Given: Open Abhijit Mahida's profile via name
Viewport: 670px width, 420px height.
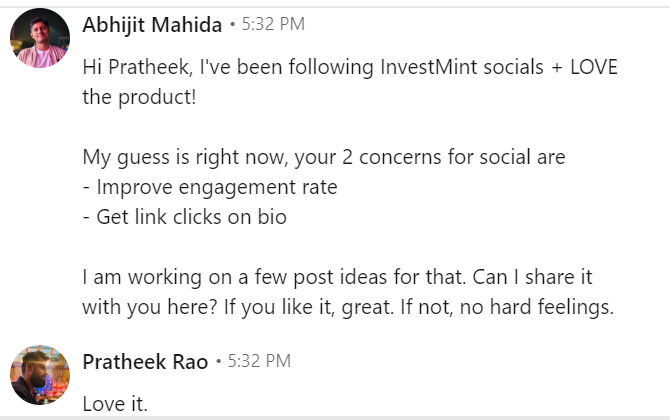Looking at the screenshot, I should pos(152,23).
